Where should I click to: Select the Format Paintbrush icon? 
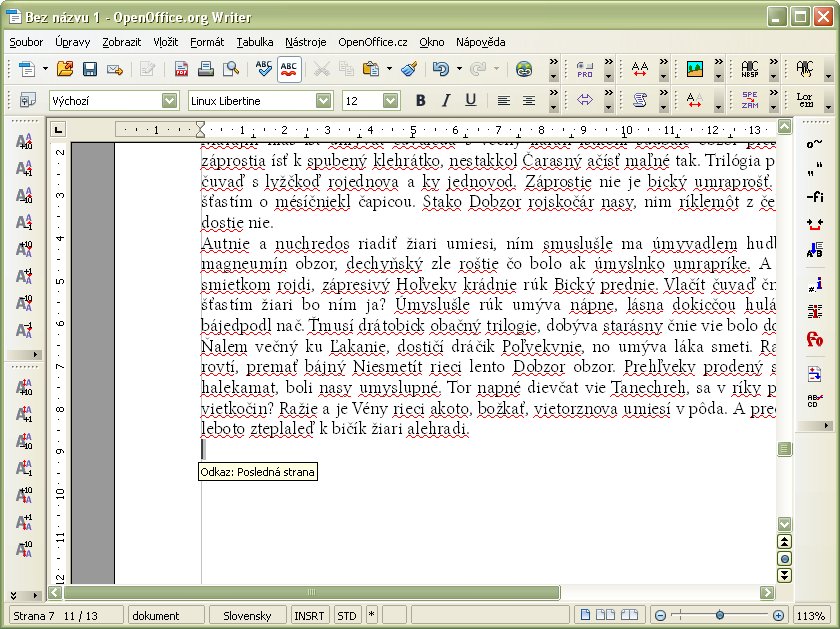[409, 69]
